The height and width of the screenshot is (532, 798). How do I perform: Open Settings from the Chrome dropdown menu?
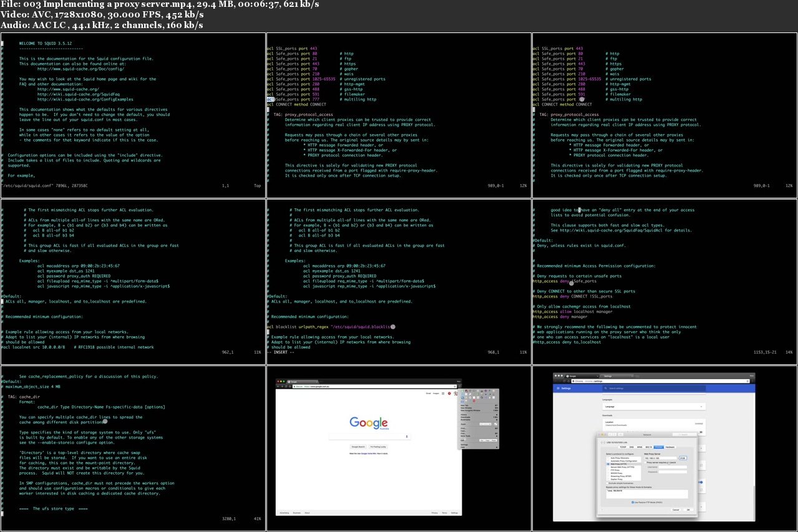[x=479, y=445]
